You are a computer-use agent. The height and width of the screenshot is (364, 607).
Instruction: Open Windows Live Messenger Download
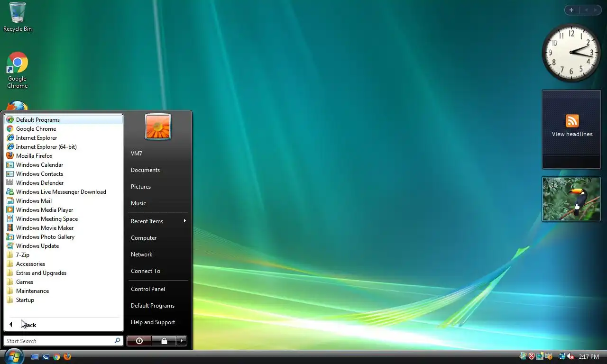(64, 192)
